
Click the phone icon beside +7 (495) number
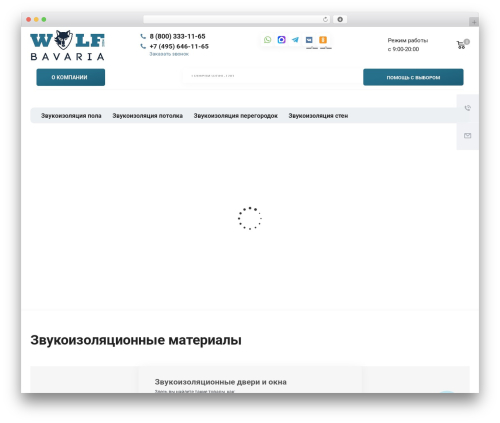143,46
